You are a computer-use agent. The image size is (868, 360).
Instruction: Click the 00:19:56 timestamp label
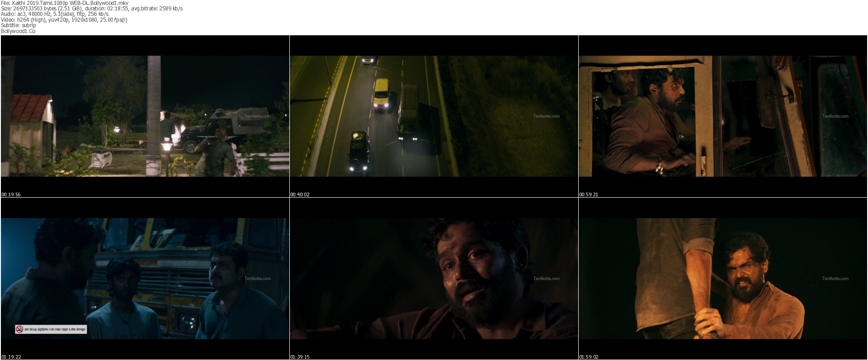pyautogui.click(x=11, y=194)
